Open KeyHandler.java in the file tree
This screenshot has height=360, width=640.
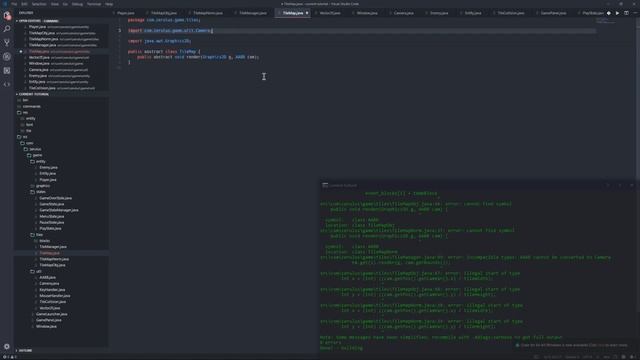tap(52, 290)
